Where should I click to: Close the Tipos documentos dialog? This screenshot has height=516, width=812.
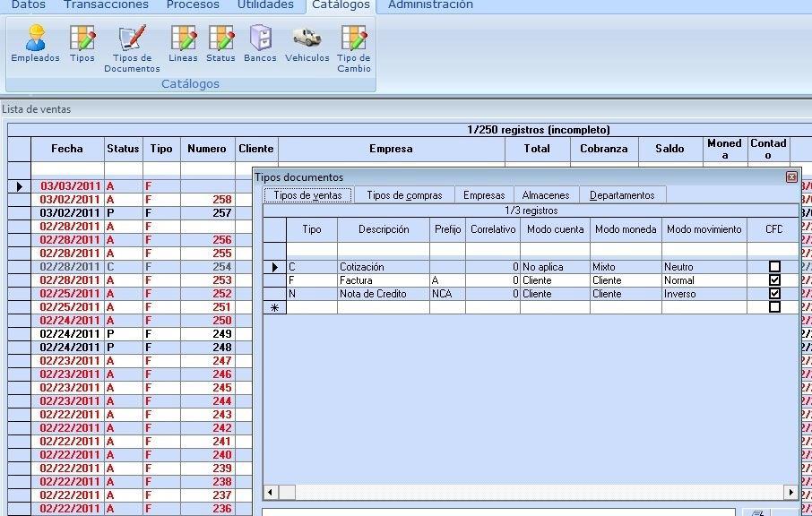[791, 177]
